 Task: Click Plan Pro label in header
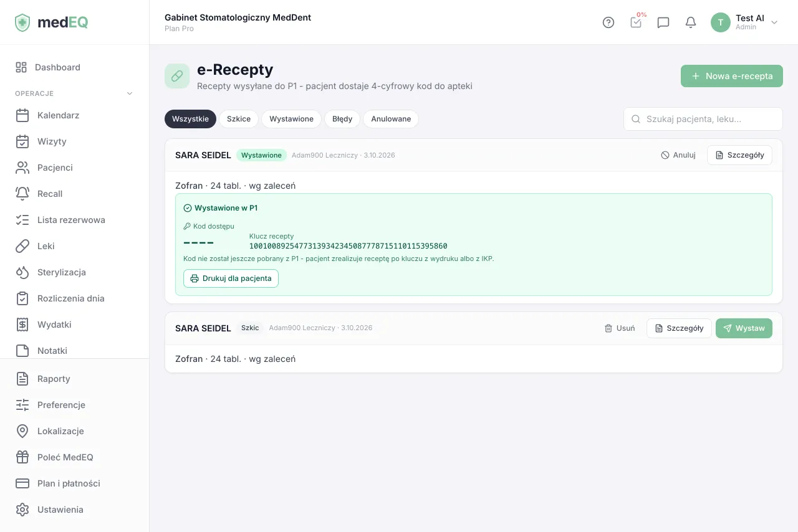point(179,29)
